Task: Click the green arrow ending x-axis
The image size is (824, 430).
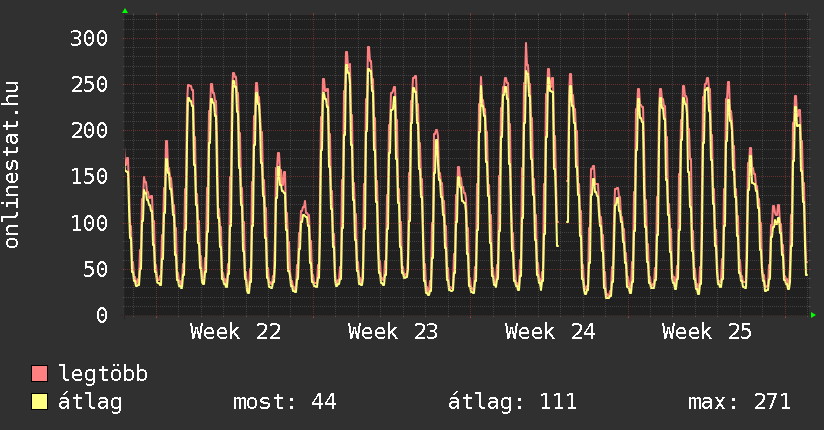Action: (x=813, y=315)
